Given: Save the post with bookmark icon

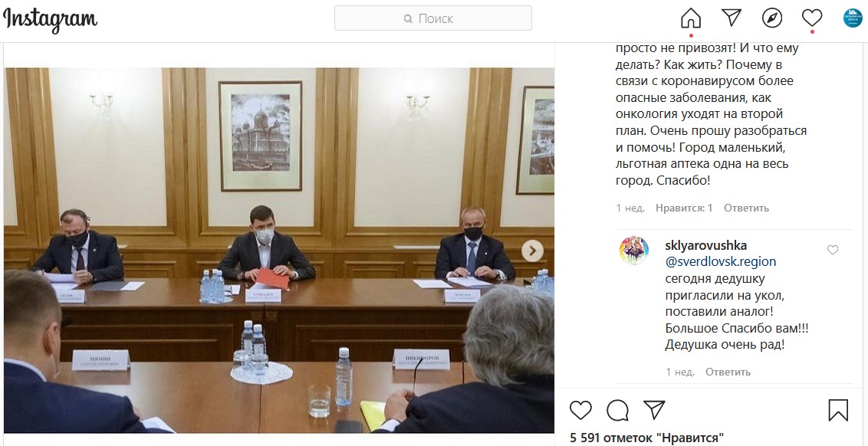Looking at the screenshot, I should click(x=838, y=410).
